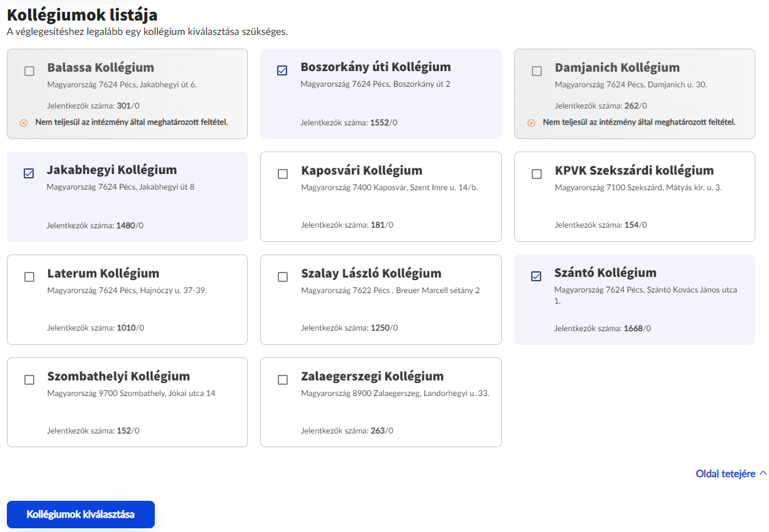
Task: Select the Zalaegerszegi Kollégium checkbox
Action: coord(283,380)
